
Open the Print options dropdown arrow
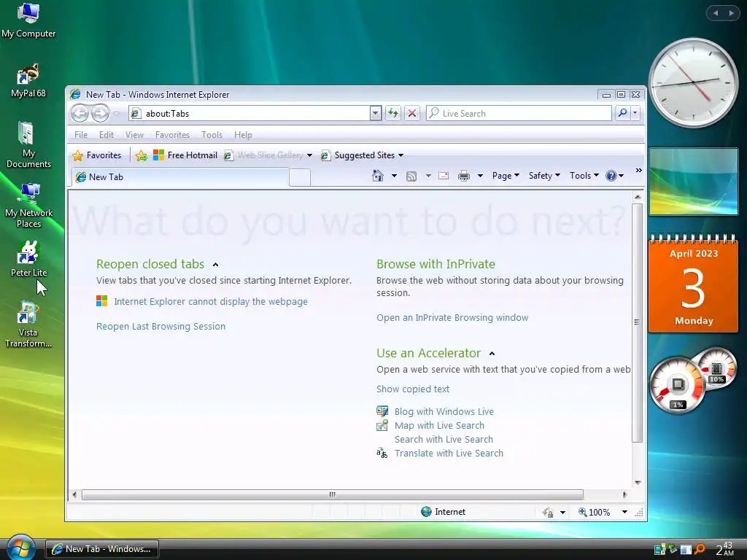(x=480, y=176)
